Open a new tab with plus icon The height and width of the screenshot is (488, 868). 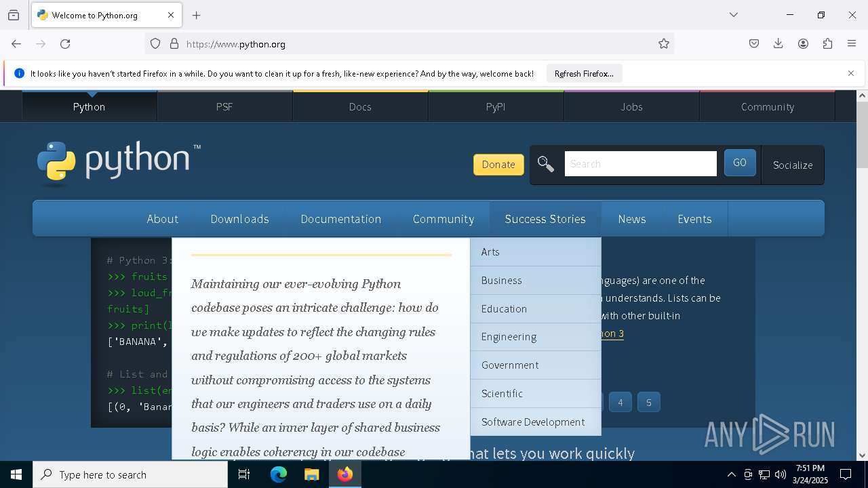pos(197,15)
